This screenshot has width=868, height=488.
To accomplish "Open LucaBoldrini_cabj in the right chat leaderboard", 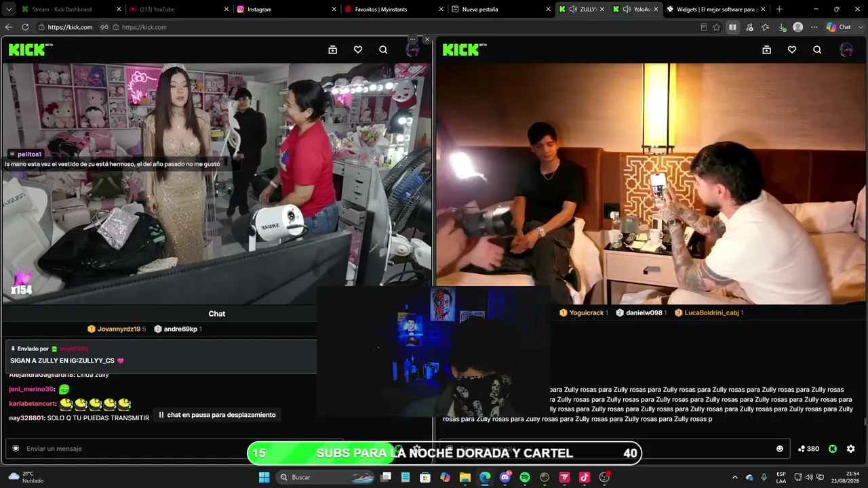I will (709, 312).
